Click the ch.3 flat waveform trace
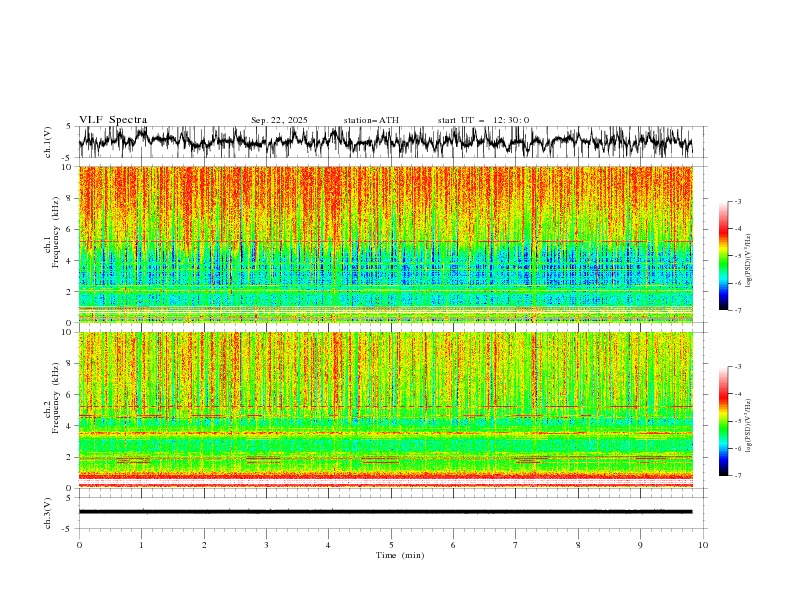 click(x=386, y=512)
